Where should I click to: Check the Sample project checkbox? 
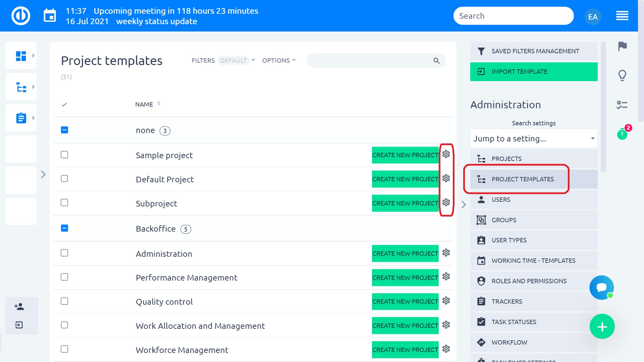(64, 155)
